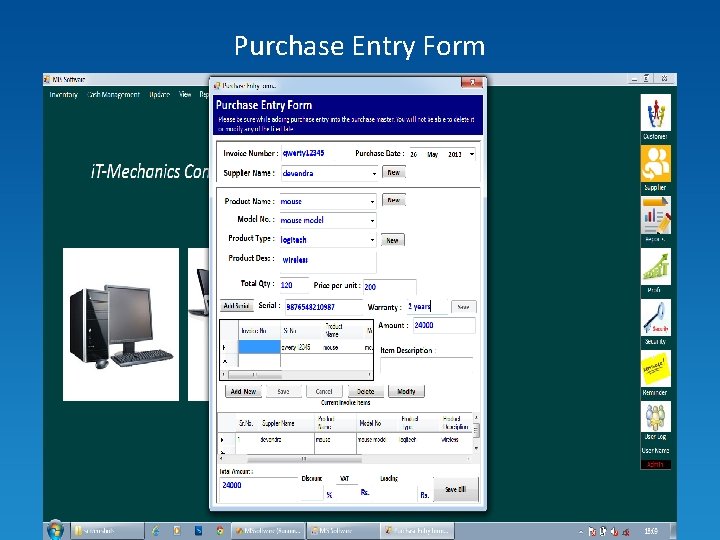720x540 pixels.
Task: Expand the Product Name dropdown
Action: coord(372,202)
